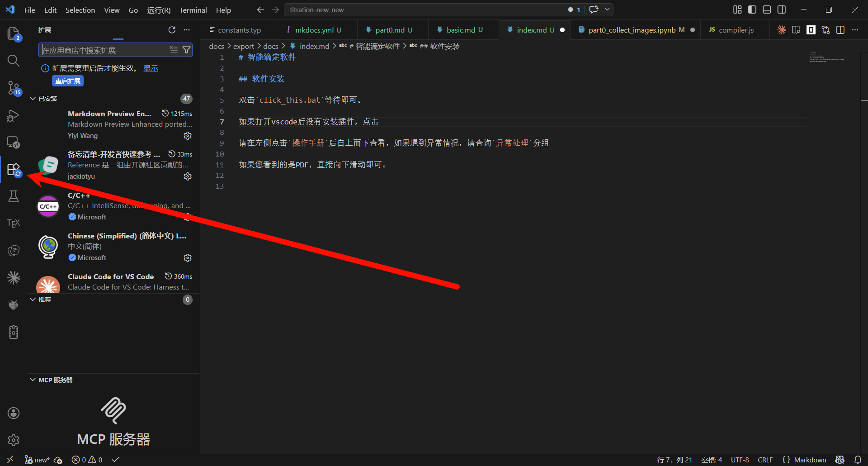The width and height of the screenshot is (868, 466).
Task: Open remote window button in status bar
Action: coord(10,460)
